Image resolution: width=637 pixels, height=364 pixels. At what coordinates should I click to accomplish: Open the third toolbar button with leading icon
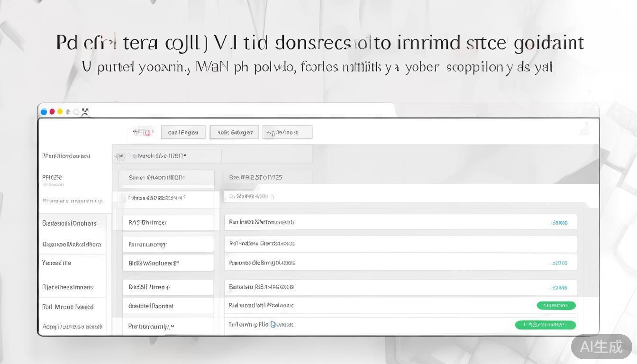click(288, 132)
